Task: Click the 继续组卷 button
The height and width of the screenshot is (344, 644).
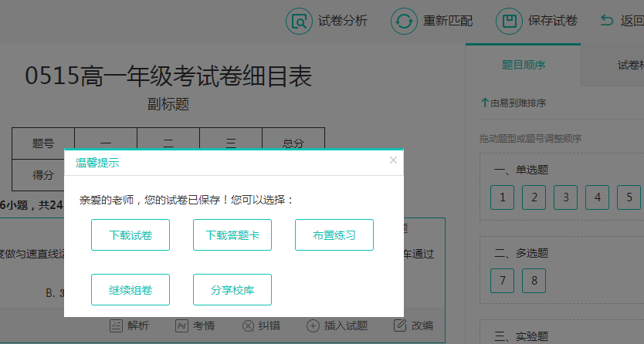Action: pos(130,289)
